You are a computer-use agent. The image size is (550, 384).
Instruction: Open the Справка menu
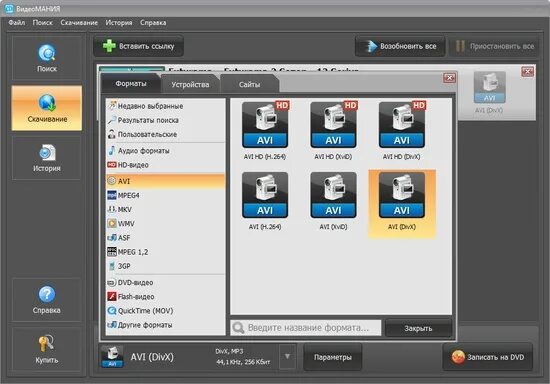(x=153, y=23)
